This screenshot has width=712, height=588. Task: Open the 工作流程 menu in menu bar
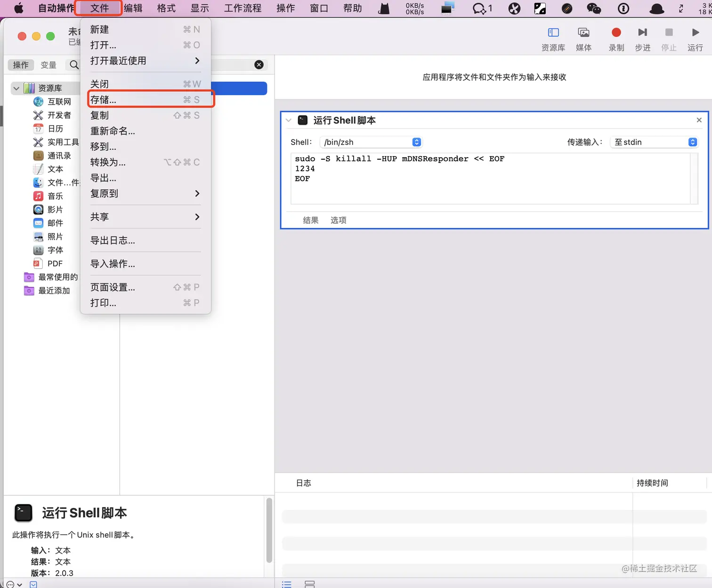243,8
